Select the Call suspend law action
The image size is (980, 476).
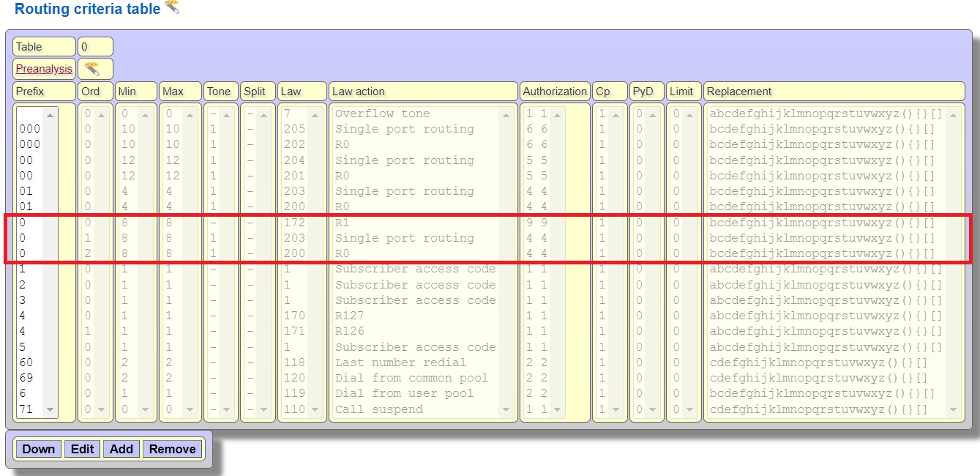378,409
